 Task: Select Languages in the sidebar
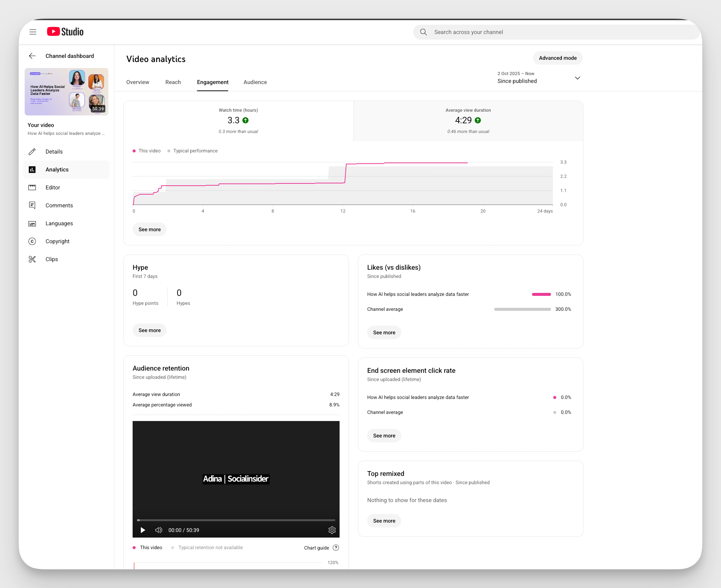coord(59,223)
